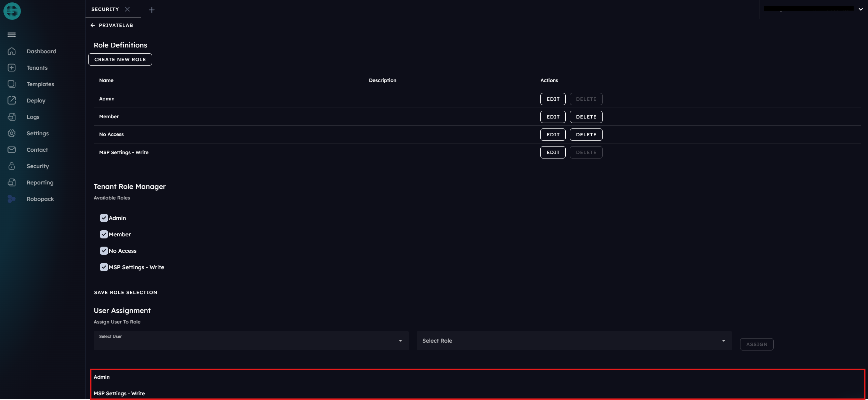Open Reporting in the sidebar menu
Viewport: 868px width, 400px height.
point(40,182)
